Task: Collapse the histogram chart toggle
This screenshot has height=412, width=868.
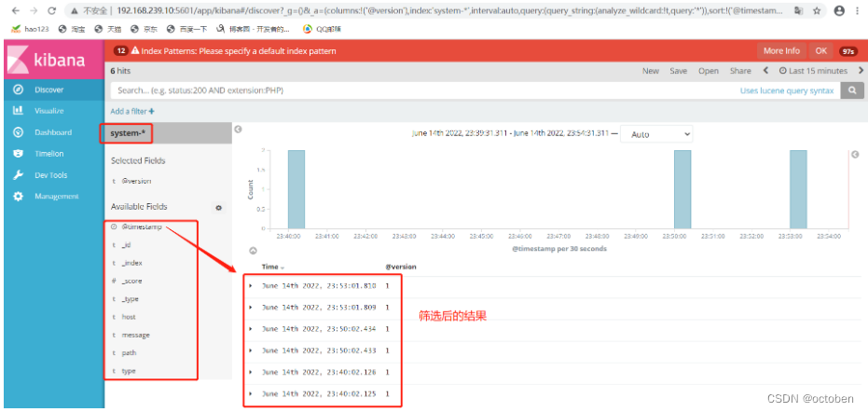Action: (x=253, y=251)
